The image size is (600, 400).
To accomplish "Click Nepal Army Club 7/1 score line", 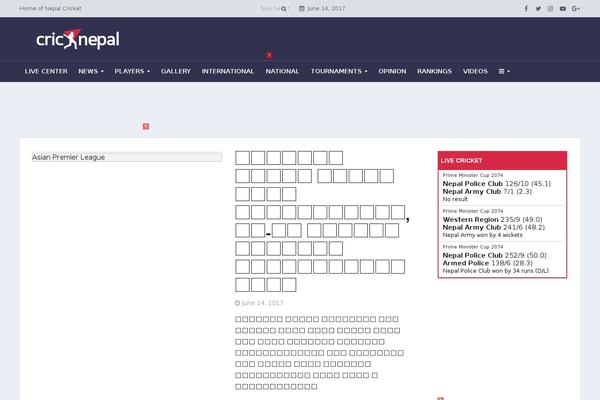I will [x=487, y=191].
